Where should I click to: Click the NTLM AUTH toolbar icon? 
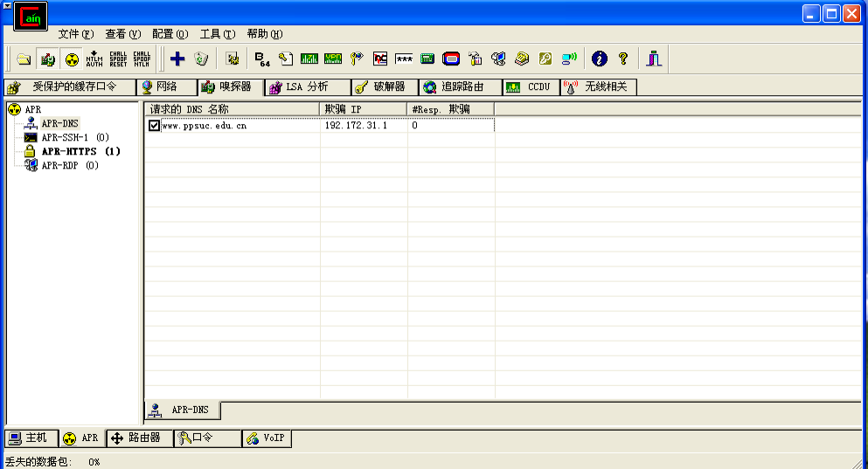click(94, 59)
